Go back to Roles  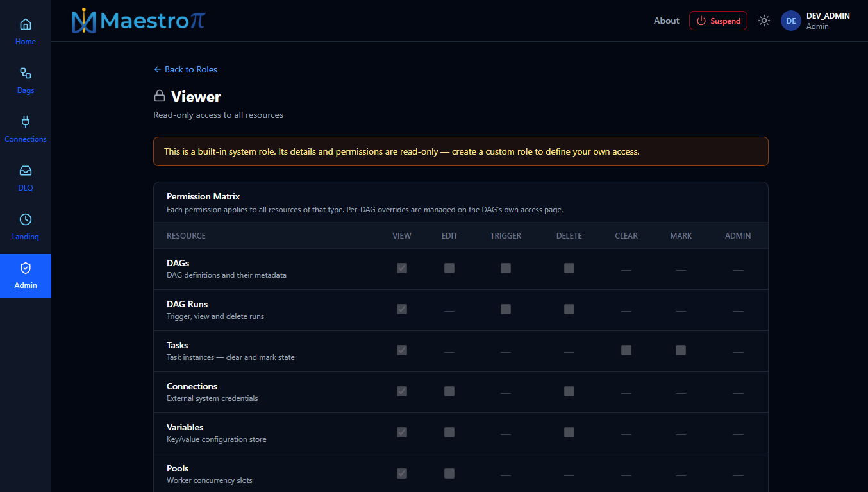185,69
